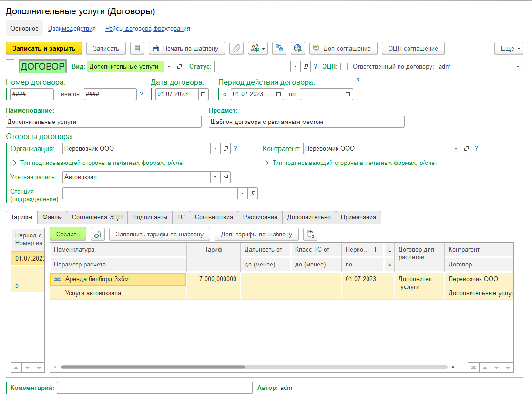Open the Рейсы договора фрахтования link
This screenshot has height=399, width=532.
coord(147,29)
